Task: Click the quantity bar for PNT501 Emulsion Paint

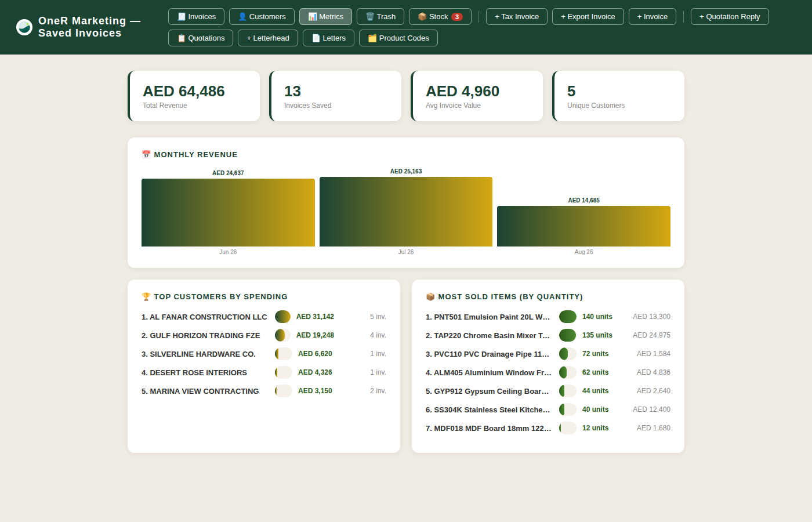Action: pos(568,317)
